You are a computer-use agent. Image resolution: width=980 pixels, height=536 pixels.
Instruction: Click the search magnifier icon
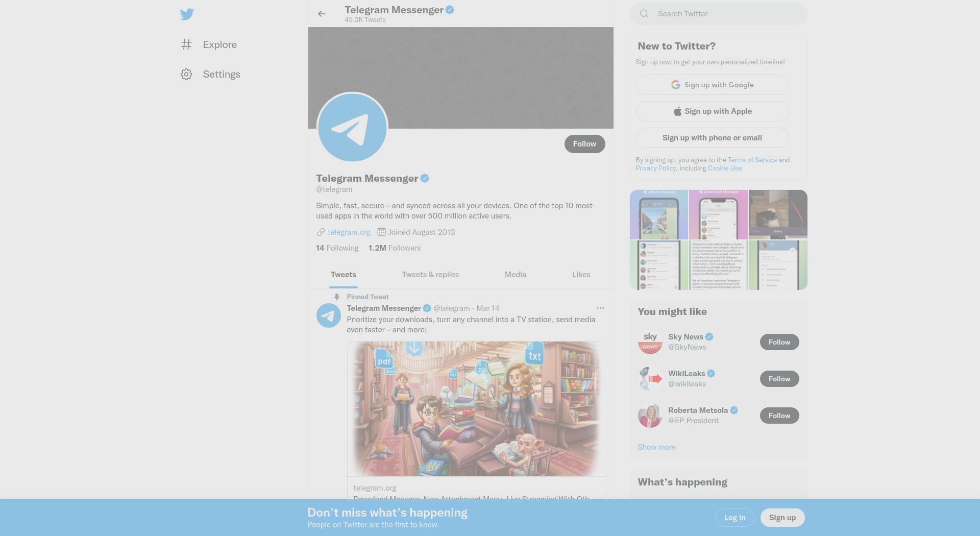pos(644,14)
